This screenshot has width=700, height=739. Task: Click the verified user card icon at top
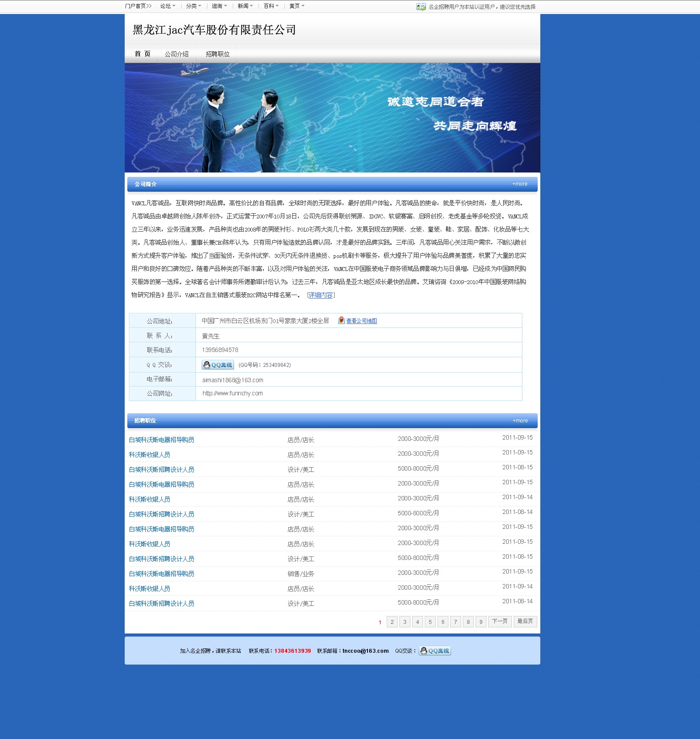pos(421,7)
